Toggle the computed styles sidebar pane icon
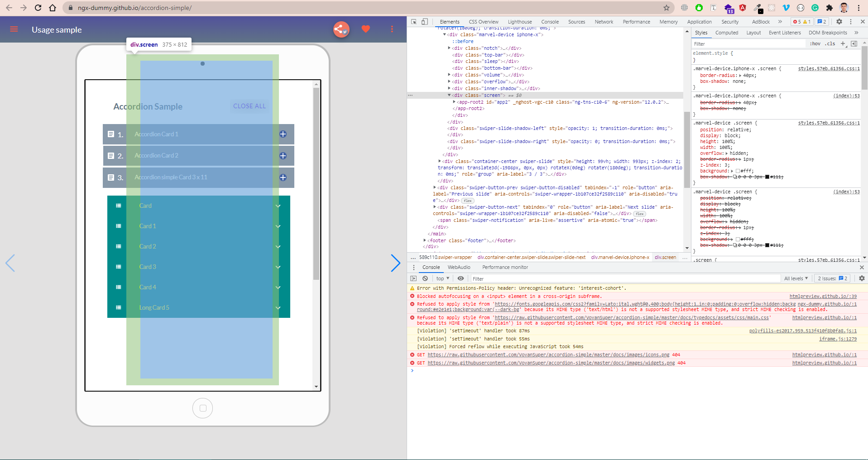The height and width of the screenshot is (460, 868). (854, 44)
